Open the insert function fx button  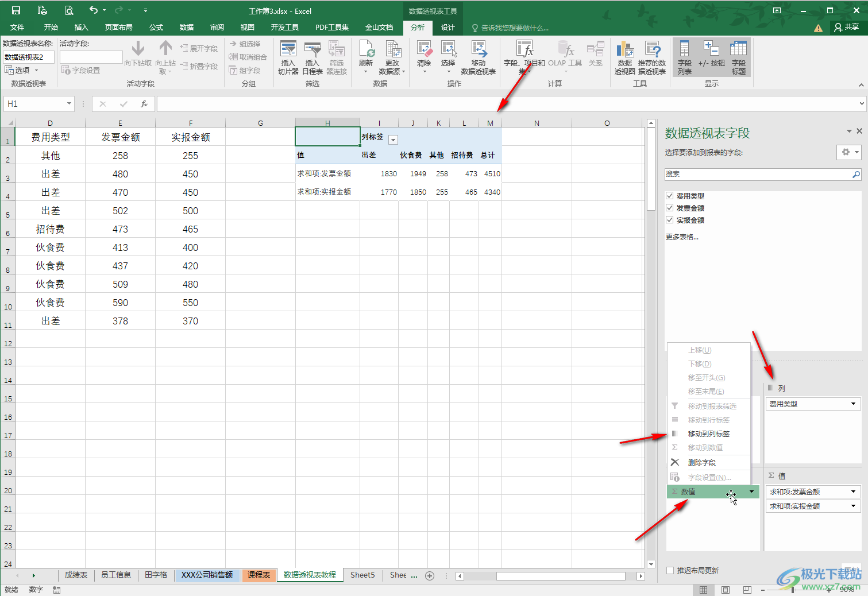pos(144,104)
